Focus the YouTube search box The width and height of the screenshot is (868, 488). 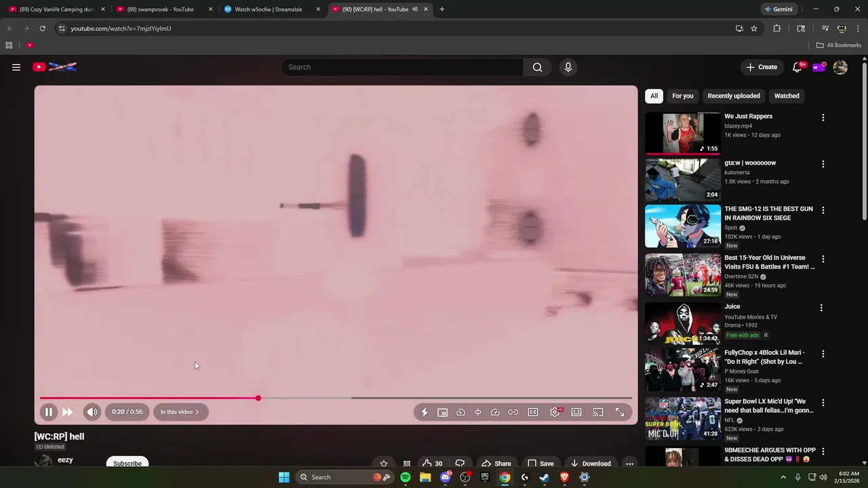click(402, 67)
